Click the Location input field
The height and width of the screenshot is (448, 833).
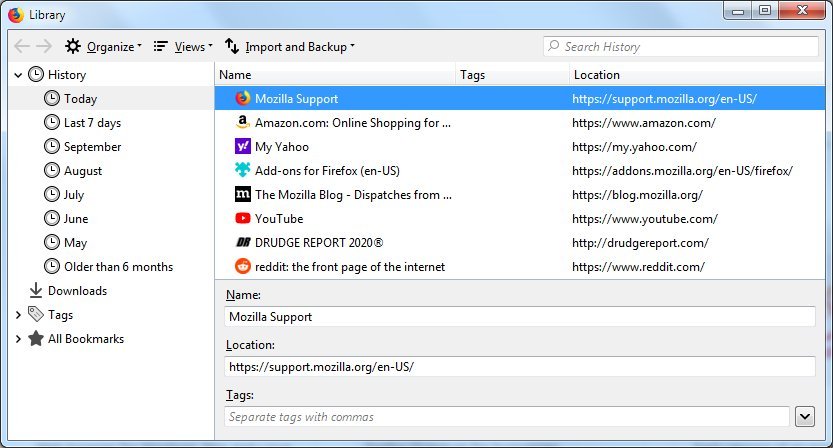tap(520, 366)
